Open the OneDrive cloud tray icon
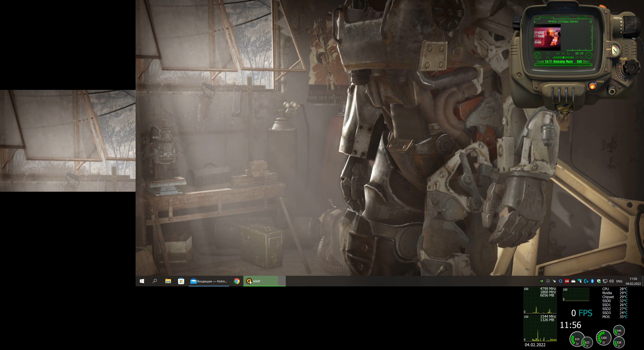644x350 pixels. (573, 281)
